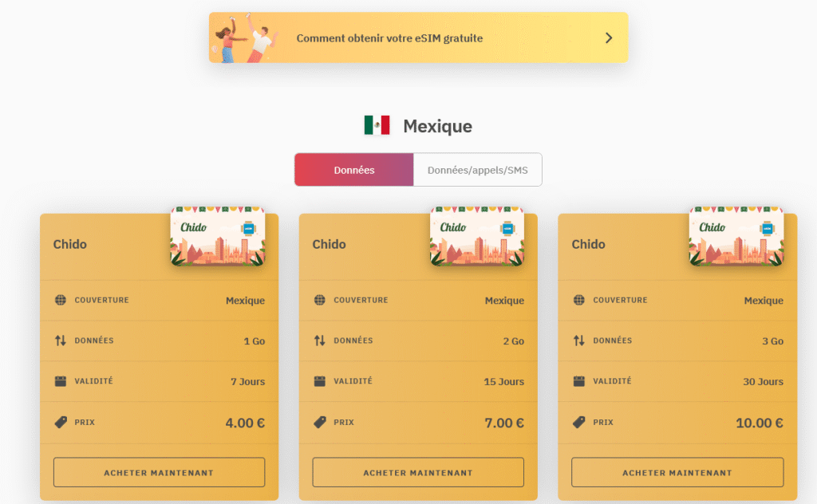Buy the 1 Go 7-day plan

pos(159,472)
